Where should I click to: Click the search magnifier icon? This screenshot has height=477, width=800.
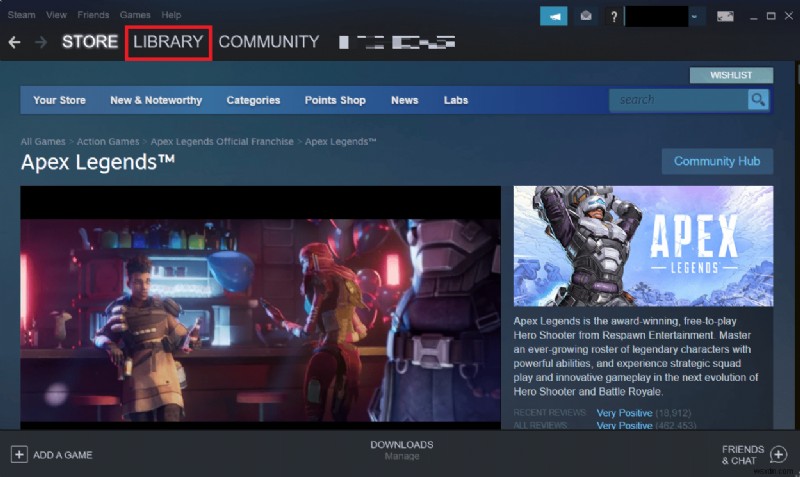click(758, 99)
